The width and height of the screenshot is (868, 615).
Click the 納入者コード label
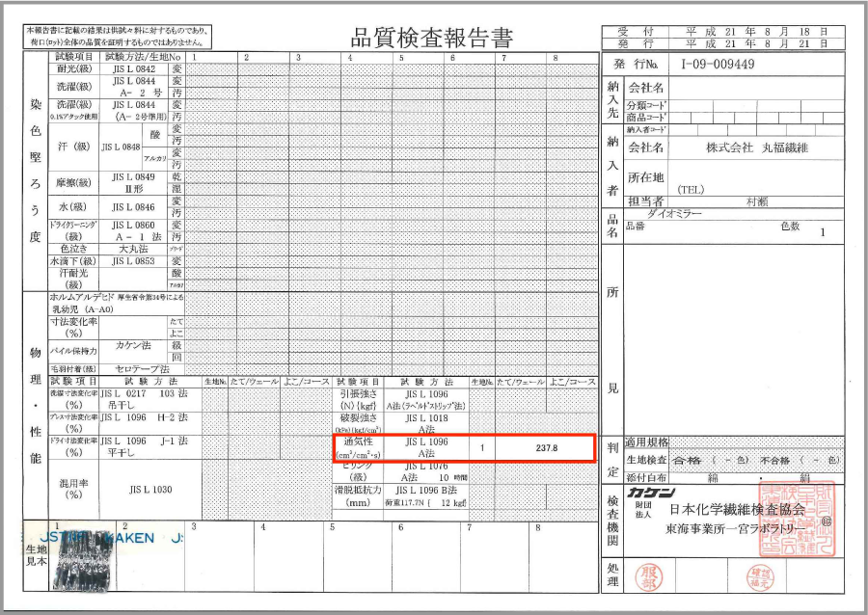tap(646, 130)
